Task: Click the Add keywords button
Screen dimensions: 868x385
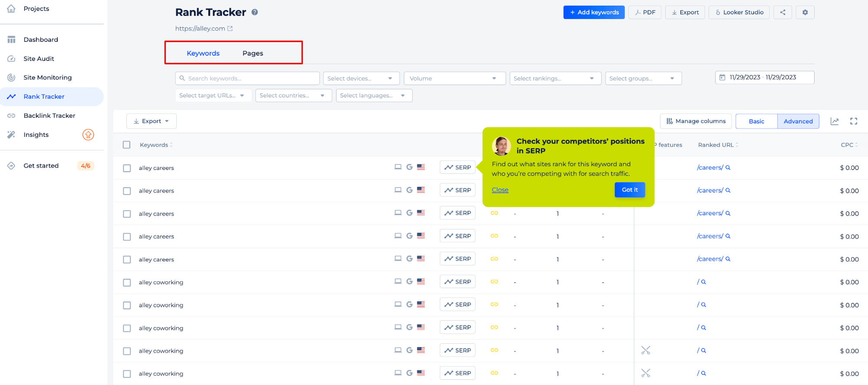Action: point(594,12)
